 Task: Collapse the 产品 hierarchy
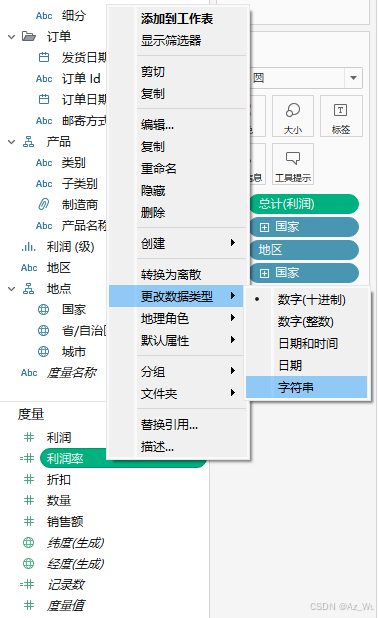[x=11, y=142]
